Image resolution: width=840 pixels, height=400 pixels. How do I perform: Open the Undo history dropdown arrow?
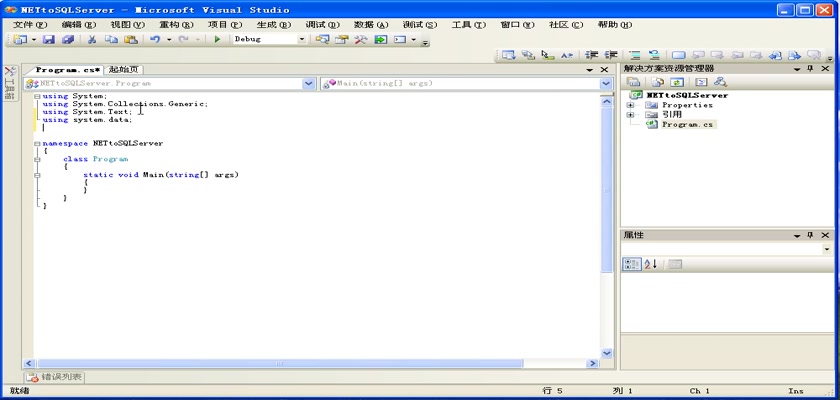(x=169, y=40)
